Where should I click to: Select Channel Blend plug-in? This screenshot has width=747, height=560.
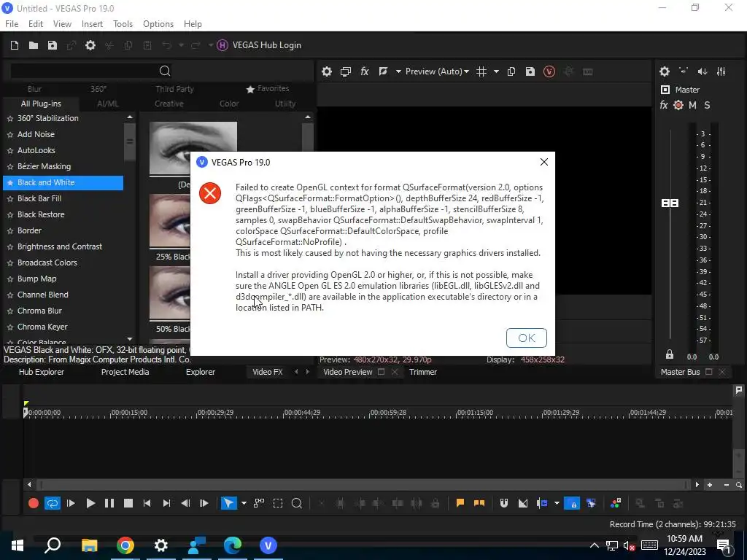[43, 295]
